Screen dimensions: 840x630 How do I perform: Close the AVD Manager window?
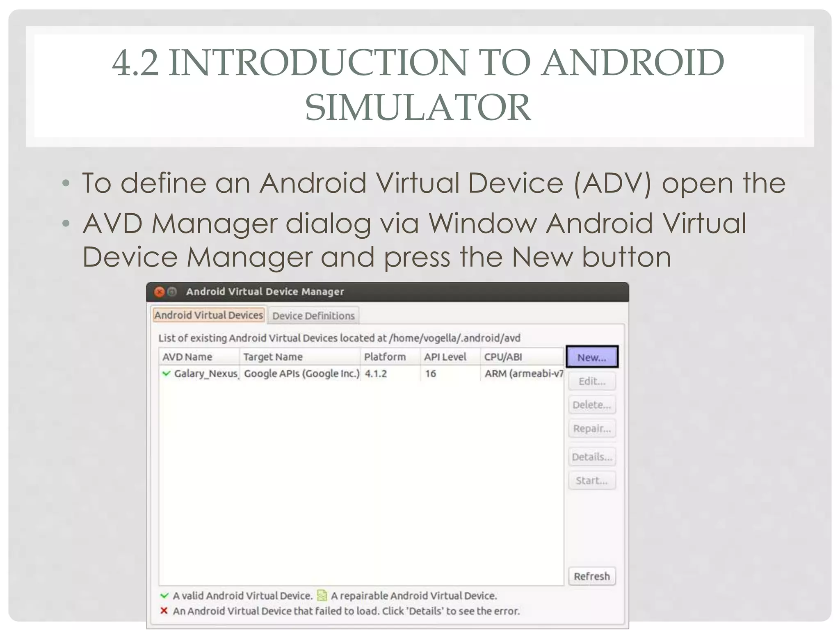pos(159,292)
